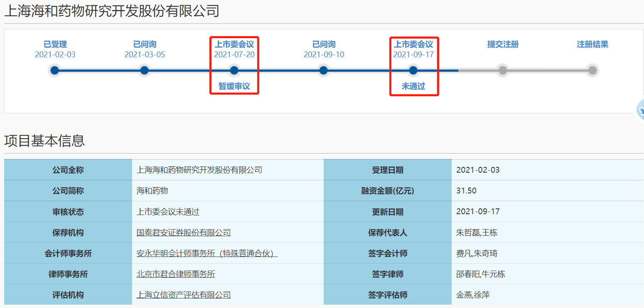Click the 审核状态 header cell
Viewport: 644px width, 308px height.
click(x=68, y=212)
